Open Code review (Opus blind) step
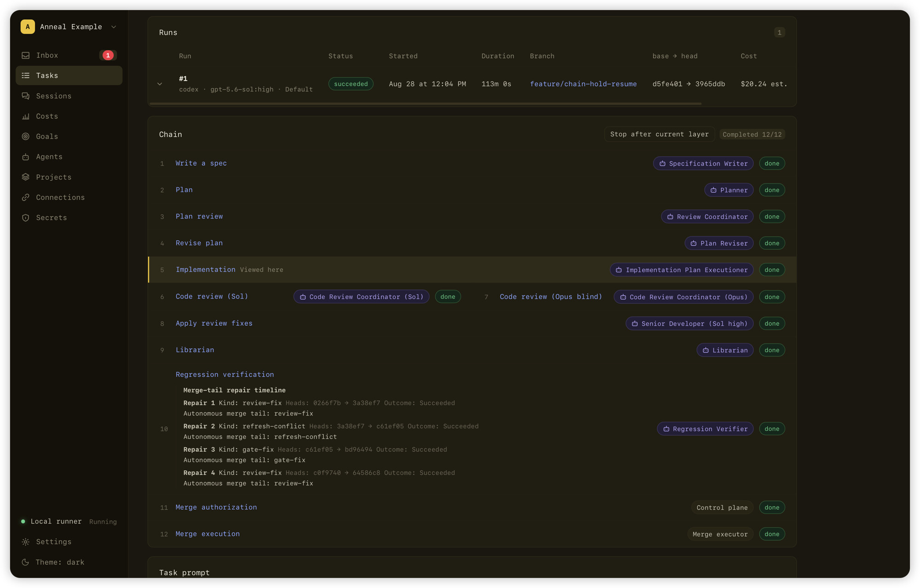Screen dimensions: 920x588 [x=551, y=297]
